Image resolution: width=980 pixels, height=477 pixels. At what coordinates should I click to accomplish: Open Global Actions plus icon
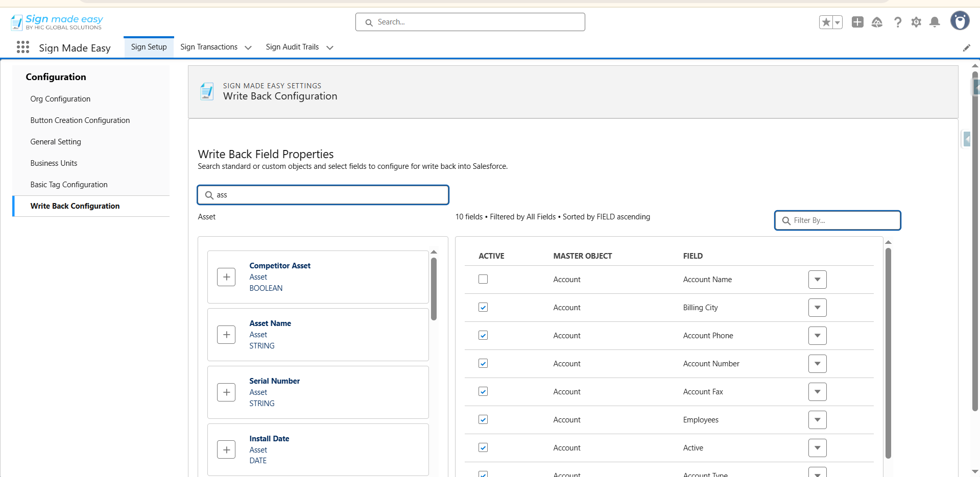click(x=857, y=22)
